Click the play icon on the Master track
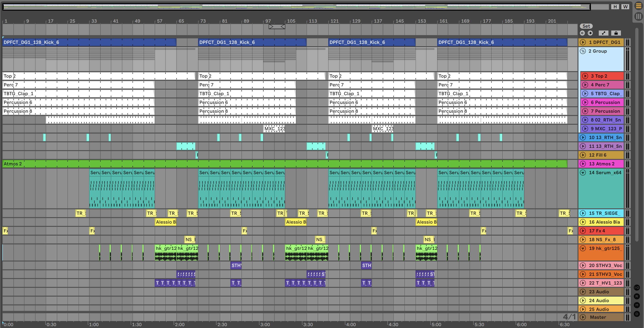 tap(583, 317)
